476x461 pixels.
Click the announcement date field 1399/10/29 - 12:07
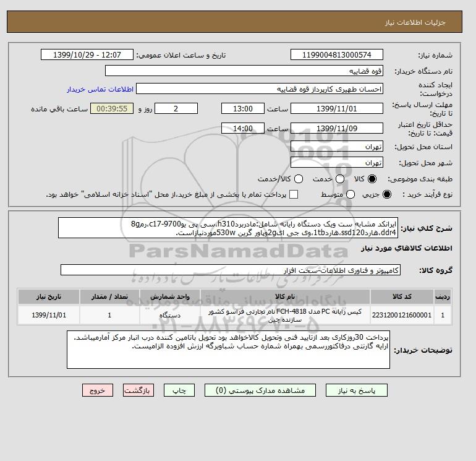(x=87, y=54)
